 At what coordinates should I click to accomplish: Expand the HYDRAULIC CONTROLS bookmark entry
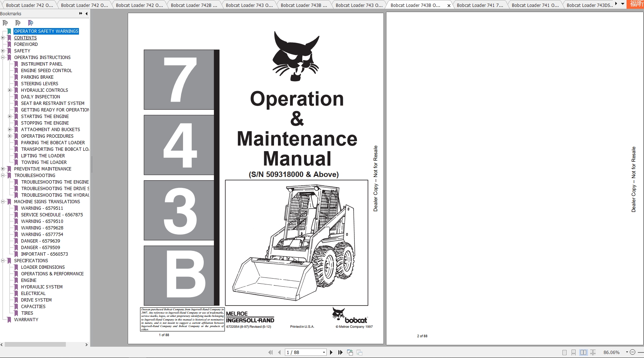9,90
